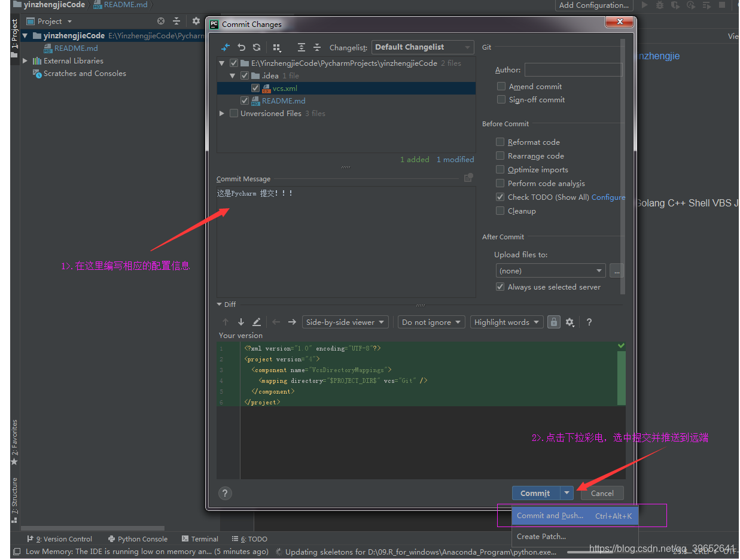Viewport: 740px width, 560px height.
Task: Click the Expand All icon in commit toolbar
Action: [x=302, y=47]
